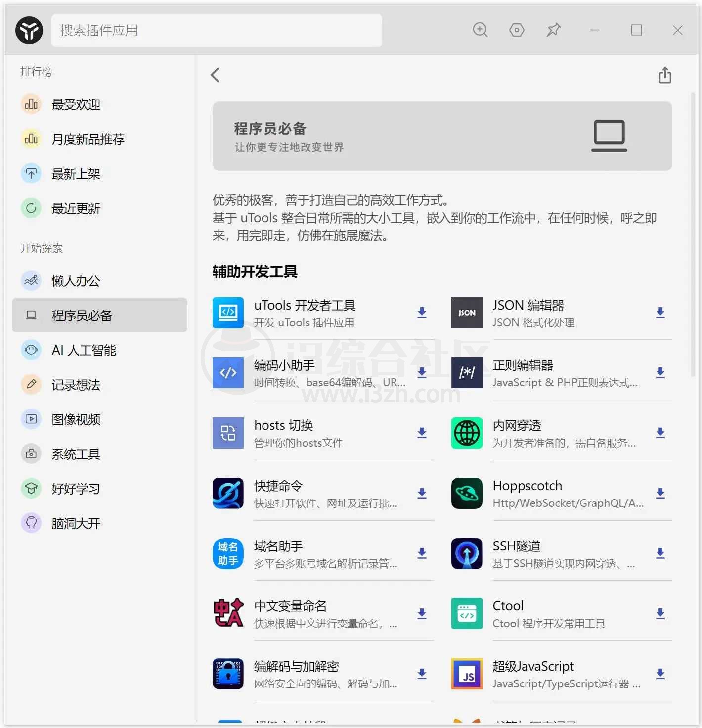This screenshot has width=702, height=728.
Task: Open 内网穿透 globe icon
Action: pos(467,433)
